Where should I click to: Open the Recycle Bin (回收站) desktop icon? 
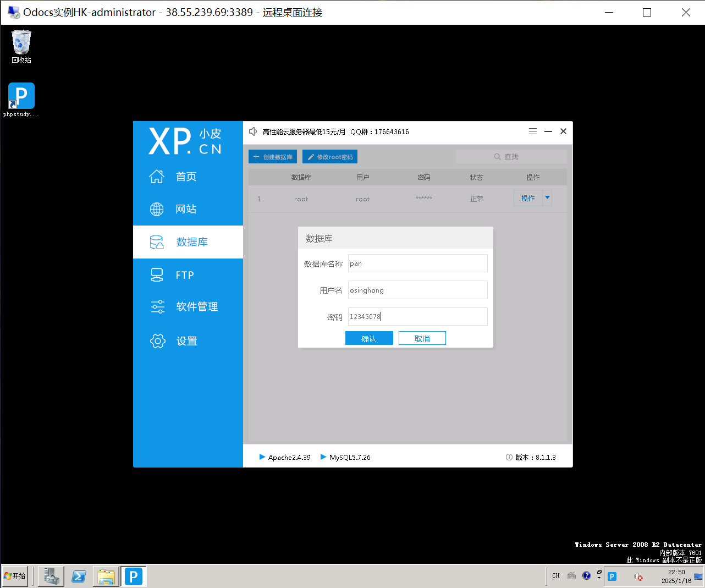coord(21,44)
